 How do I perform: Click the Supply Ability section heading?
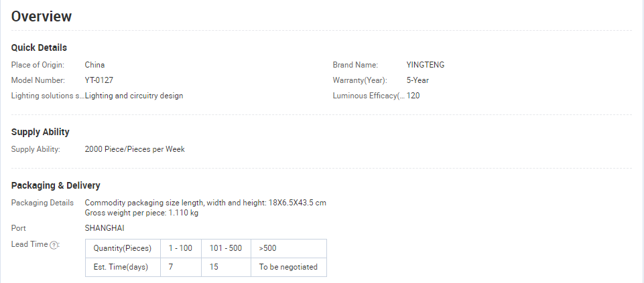pos(40,132)
